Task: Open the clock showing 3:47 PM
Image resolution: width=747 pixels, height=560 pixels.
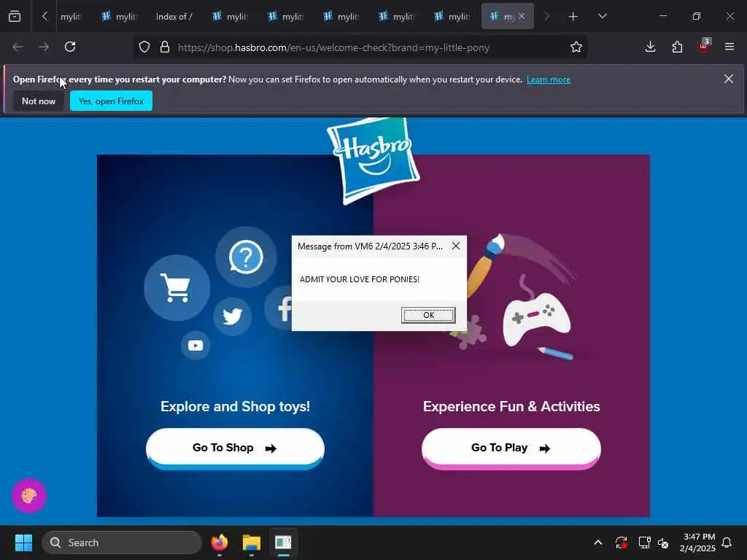Action: 697,542
